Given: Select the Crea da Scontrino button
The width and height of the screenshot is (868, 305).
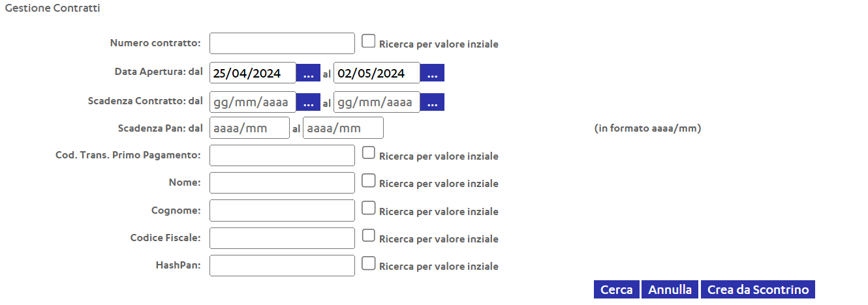Looking at the screenshot, I should pos(758,290).
